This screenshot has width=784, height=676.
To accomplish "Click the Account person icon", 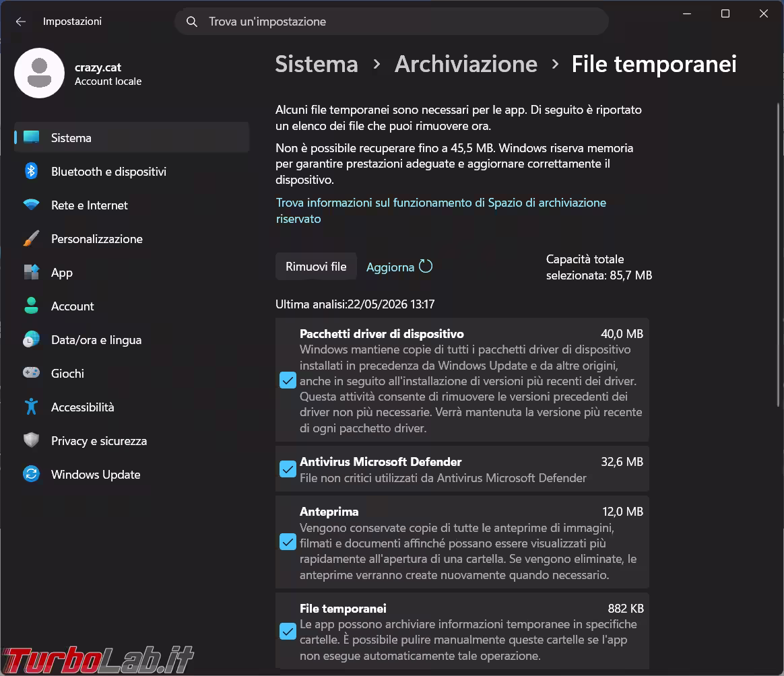I will pos(31,306).
